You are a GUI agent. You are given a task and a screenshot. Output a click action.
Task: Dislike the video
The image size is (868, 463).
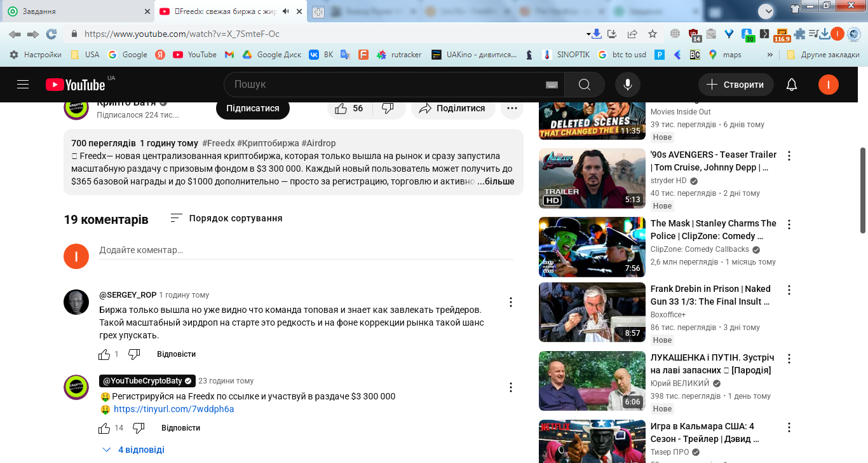[x=388, y=109]
